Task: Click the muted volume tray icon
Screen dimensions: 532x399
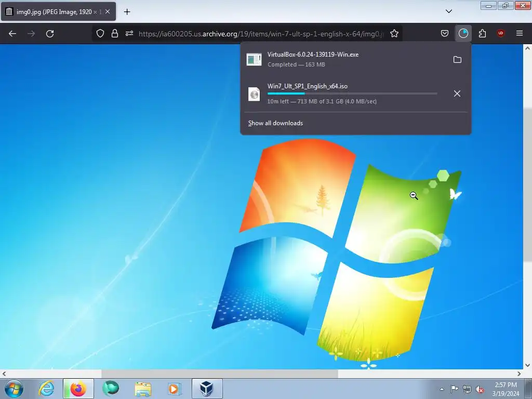Action: (x=480, y=389)
